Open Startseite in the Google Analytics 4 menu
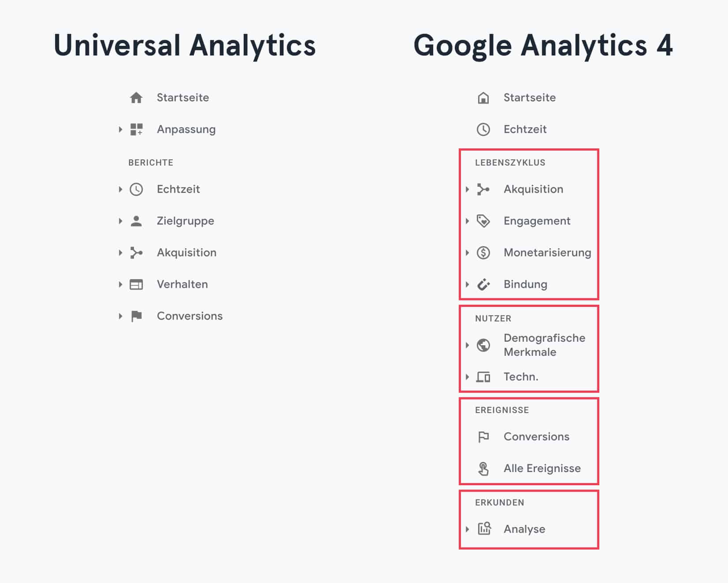 (x=529, y=98)
